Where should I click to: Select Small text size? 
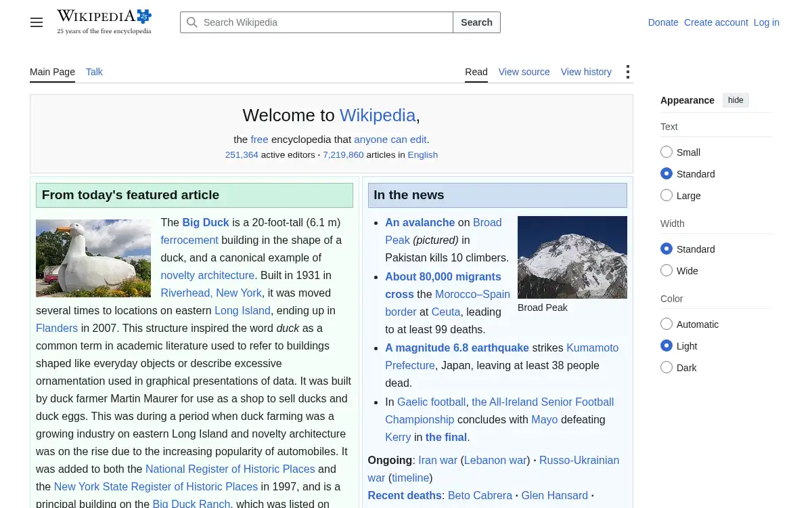(x=667, y=152)
